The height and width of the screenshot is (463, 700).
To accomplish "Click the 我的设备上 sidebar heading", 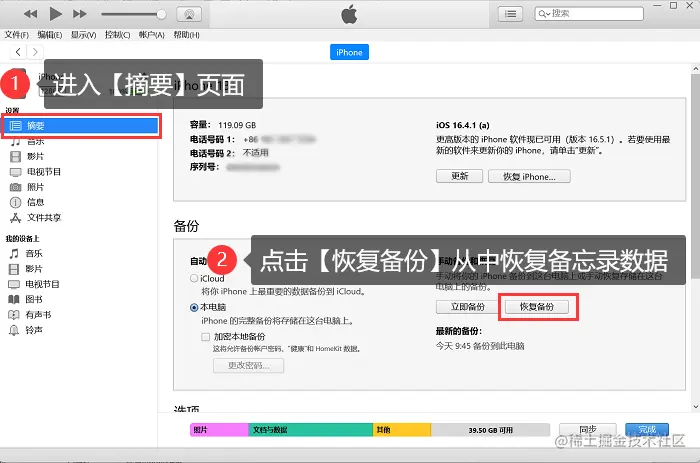I will (22, 238).
